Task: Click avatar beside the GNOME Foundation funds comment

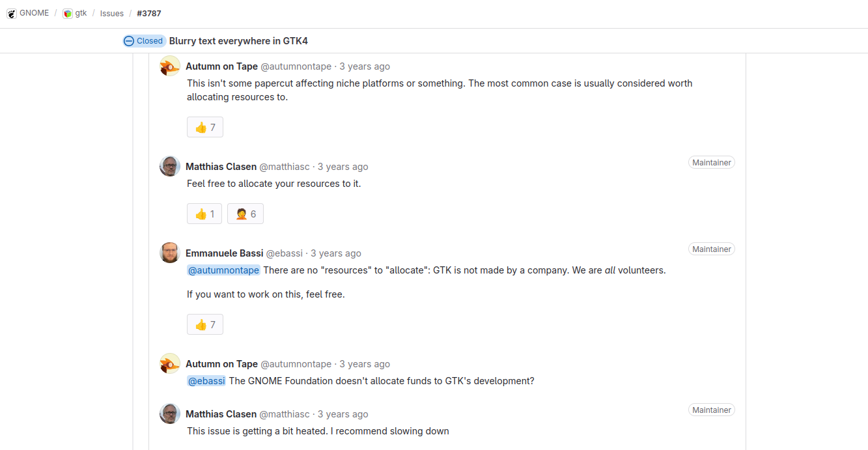Action: (170, 364)
